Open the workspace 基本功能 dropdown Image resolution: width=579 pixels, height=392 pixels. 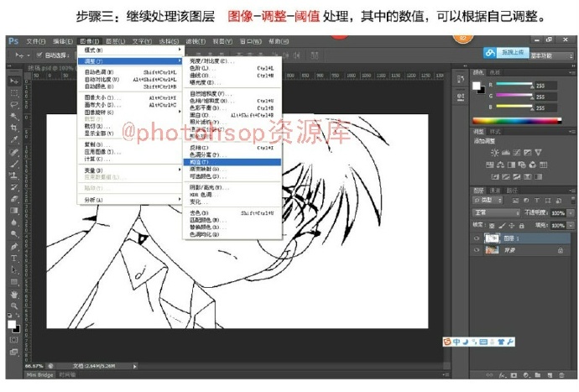click(x=551, y=55)
